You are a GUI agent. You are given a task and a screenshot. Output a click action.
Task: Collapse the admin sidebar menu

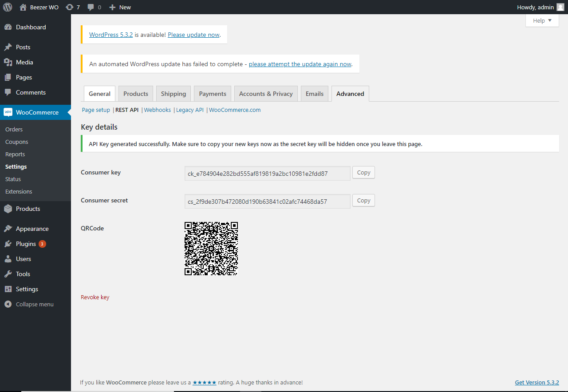click(x=34, y=304)
